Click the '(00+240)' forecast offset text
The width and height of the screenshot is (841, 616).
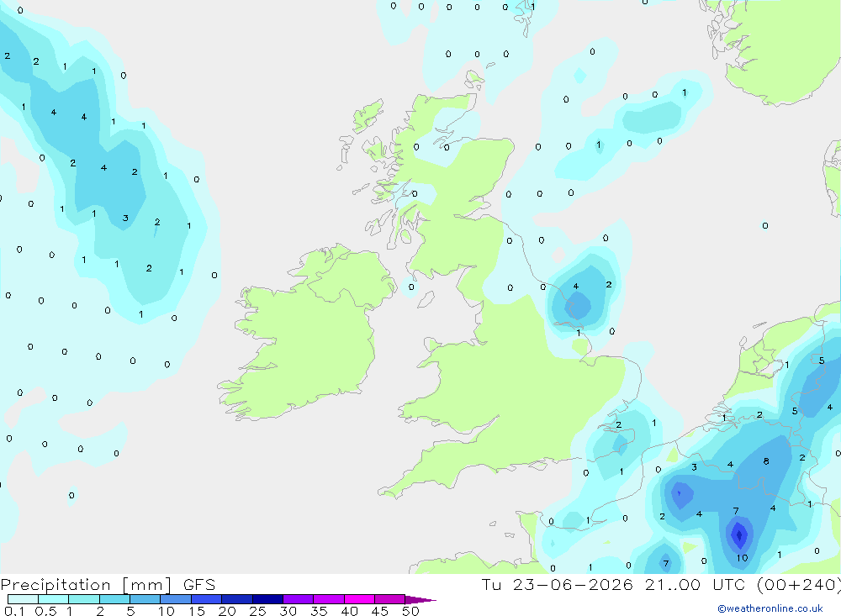pyautogui.click(x=799, y=585)
